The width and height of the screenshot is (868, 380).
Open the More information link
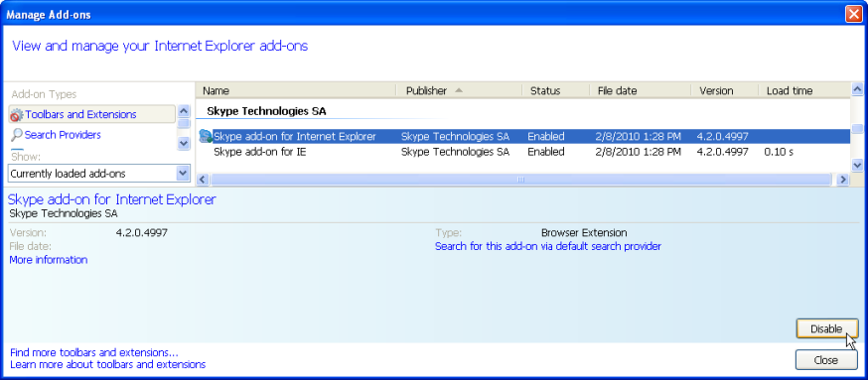(48, 260)
